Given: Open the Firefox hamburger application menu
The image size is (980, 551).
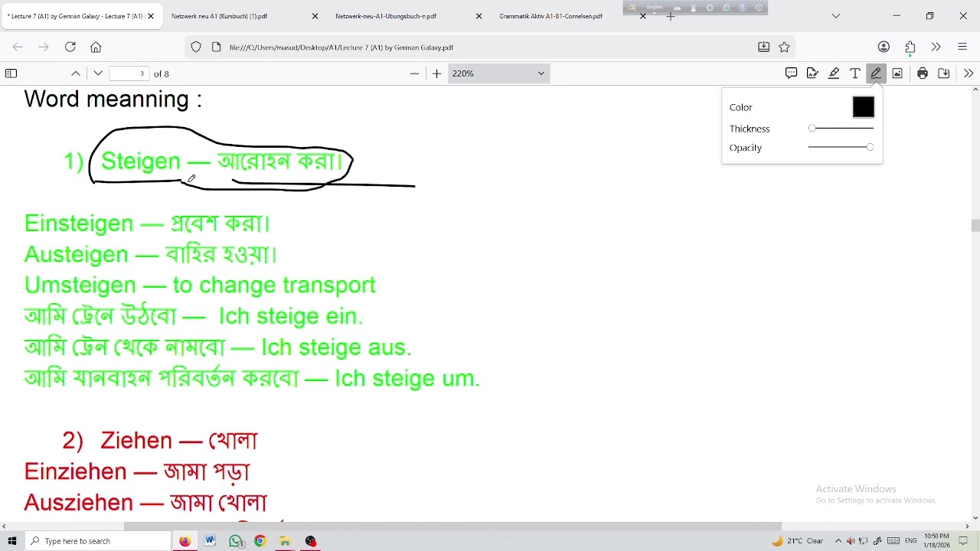Looking at the screenshot, I should tap(962, 47).
